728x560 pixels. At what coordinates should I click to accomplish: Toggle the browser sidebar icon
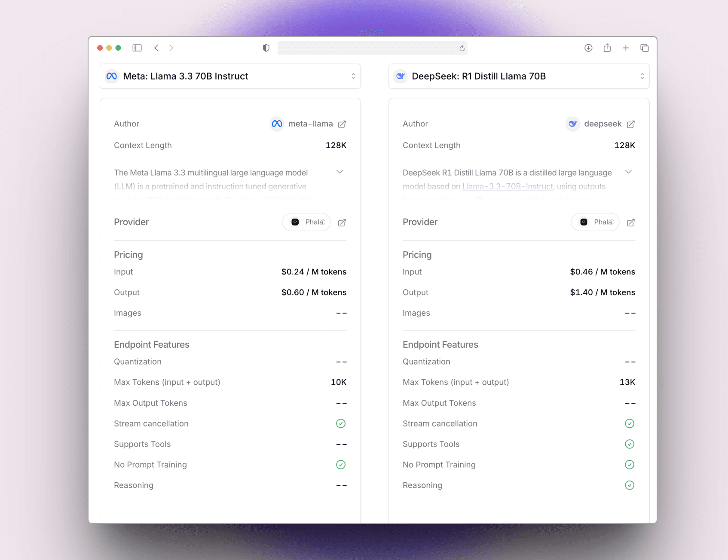click(x=137, y=48)
